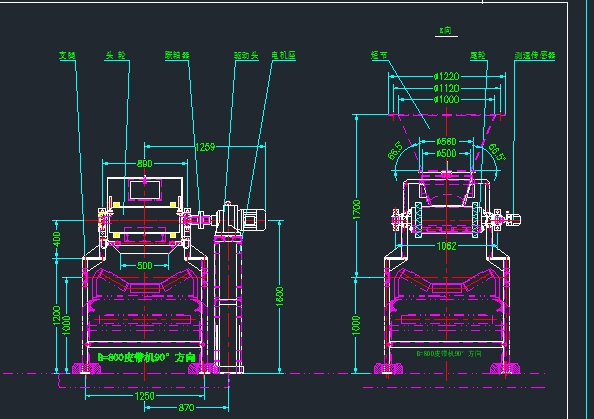Select the 尾轮 leader label
The image size is (594, 419).
(x=478, y=55)
